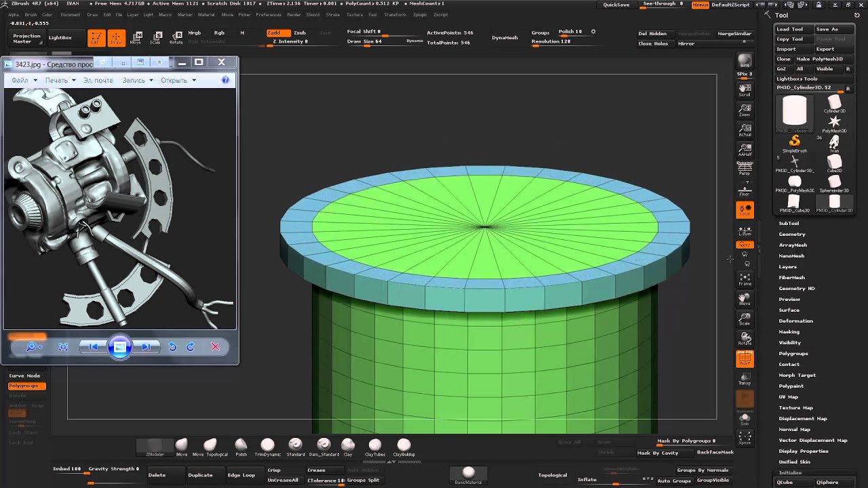Toggle Solo mode
This screenshot has height=488, width=868.
(745, 418)
